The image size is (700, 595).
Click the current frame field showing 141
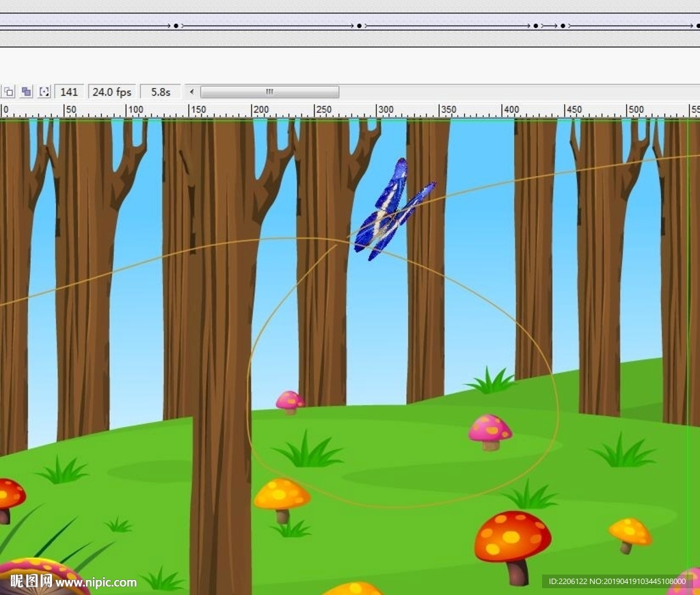click(69, 92)
